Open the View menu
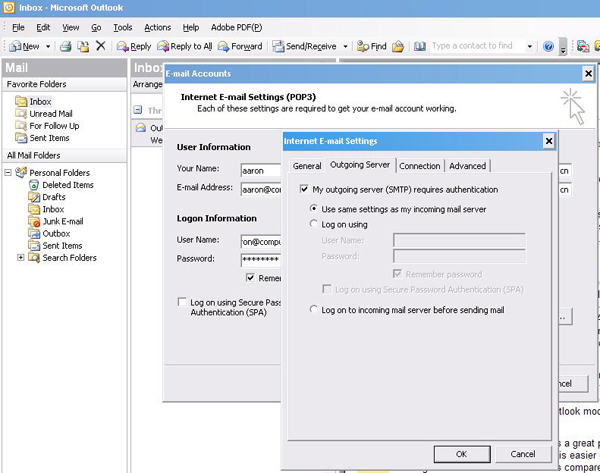This screenshot has height=473, width=600. [71, 28]
